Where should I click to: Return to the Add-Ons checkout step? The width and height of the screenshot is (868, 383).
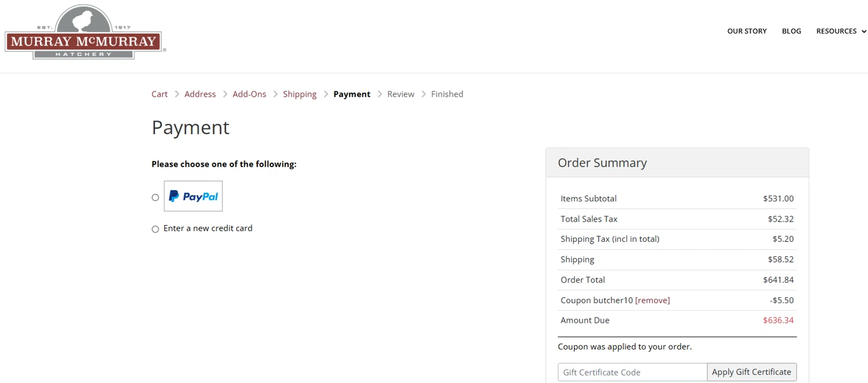click(x=249, y=94)
